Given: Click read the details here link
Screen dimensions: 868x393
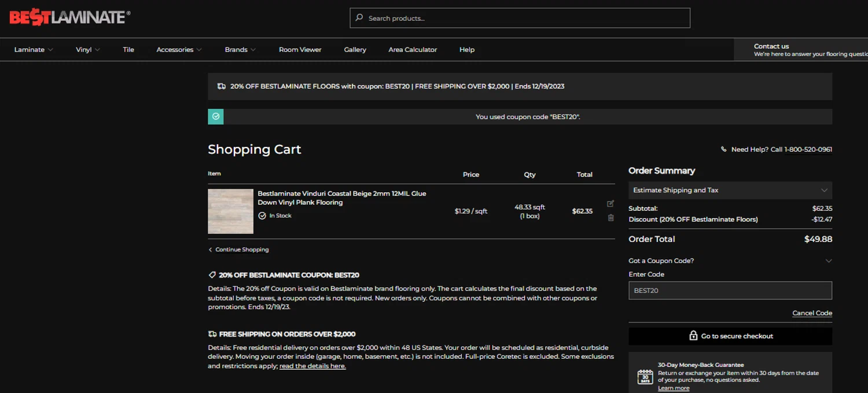Looking at the screenshot, I should coord(312,366).
